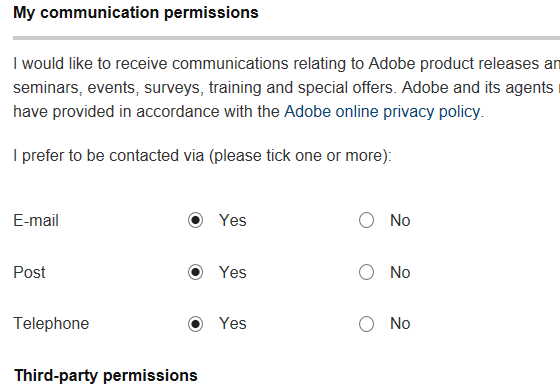Screen dimensions: 560x392
Task: Click the Post row label
Action: [29, 272]
